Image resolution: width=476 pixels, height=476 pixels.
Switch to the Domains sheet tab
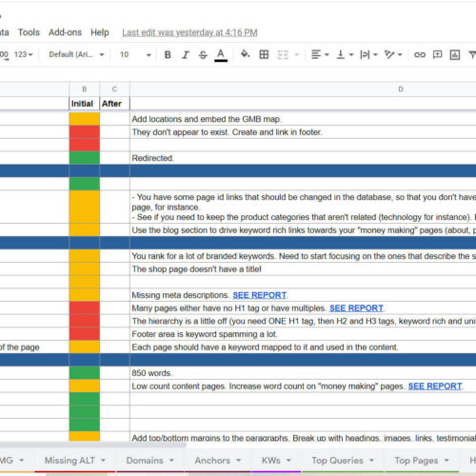145,460
